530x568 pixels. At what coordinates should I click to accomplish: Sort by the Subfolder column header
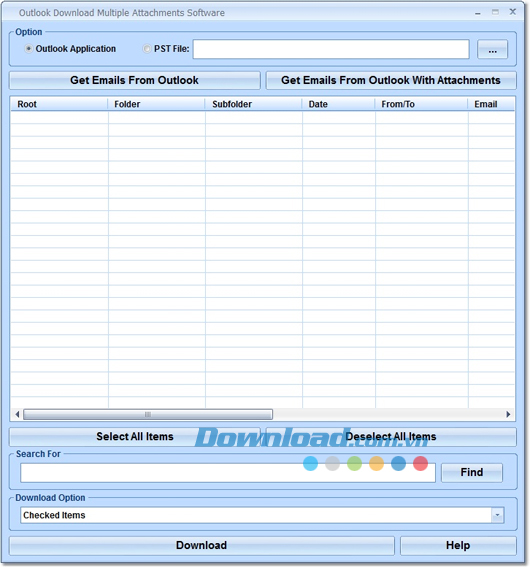click(x=253, y=104)
